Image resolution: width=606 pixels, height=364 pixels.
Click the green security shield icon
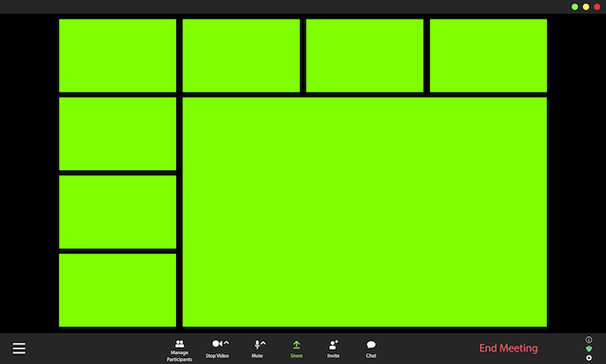click(x=589, y=349)
